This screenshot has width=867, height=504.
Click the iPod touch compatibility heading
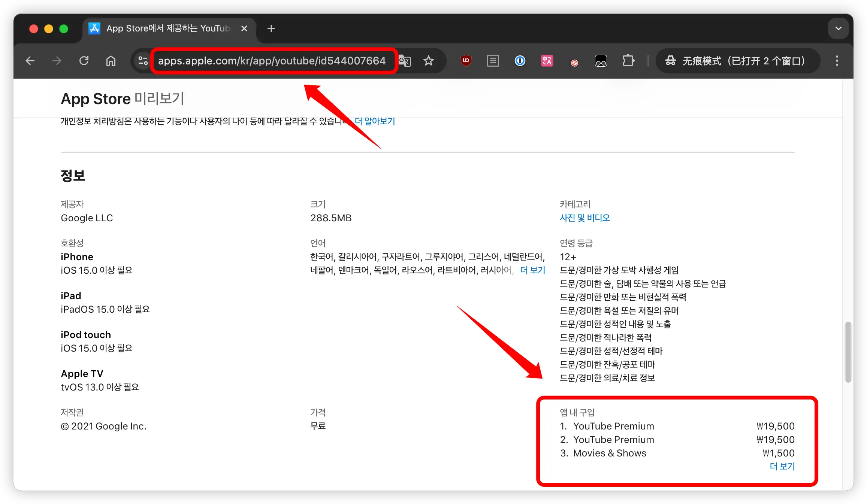(86, 335)
